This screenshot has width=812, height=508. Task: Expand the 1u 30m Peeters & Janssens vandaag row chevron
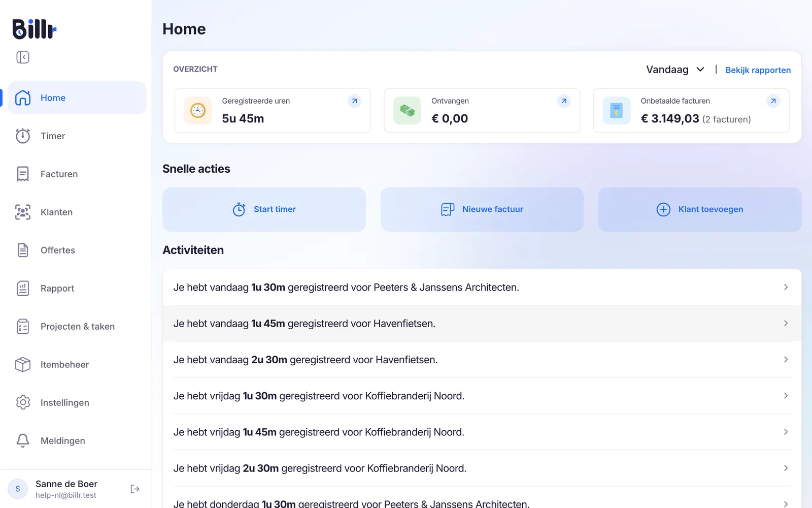click(786, 287)
